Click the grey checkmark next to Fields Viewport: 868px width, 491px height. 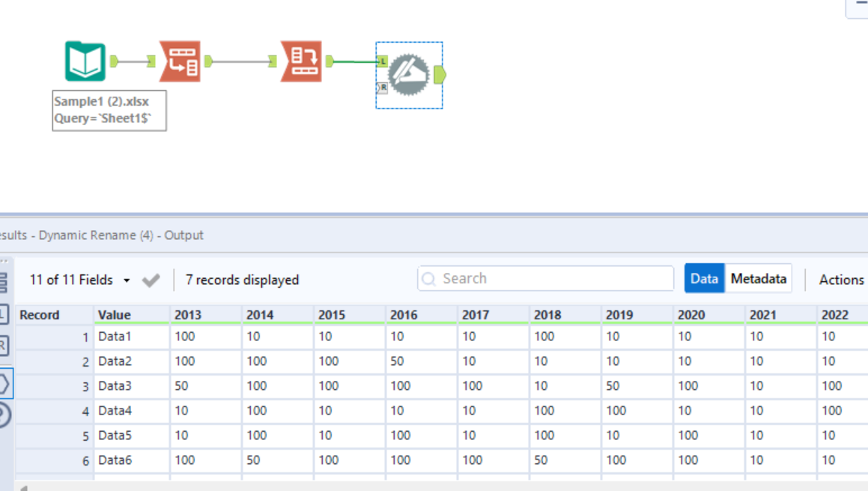(151, 280)
